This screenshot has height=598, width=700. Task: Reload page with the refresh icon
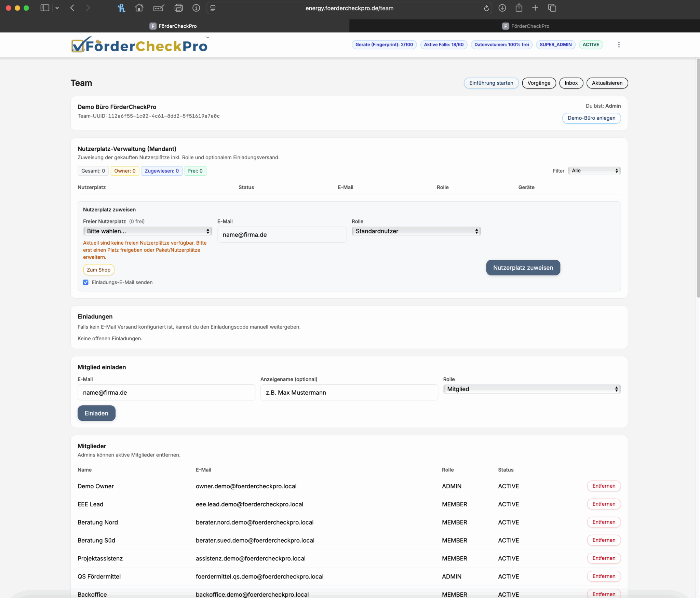(486, 8)
